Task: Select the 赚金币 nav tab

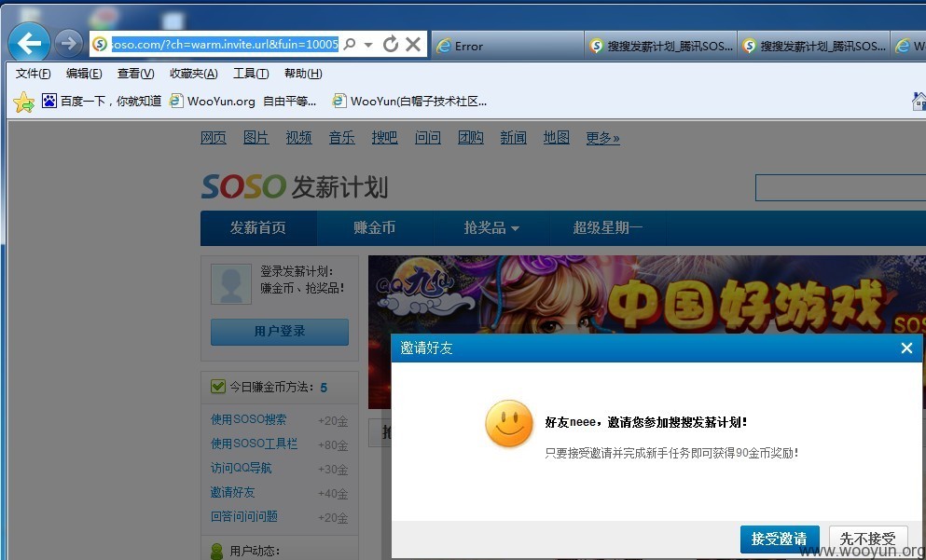Action: tap(375, 227)
